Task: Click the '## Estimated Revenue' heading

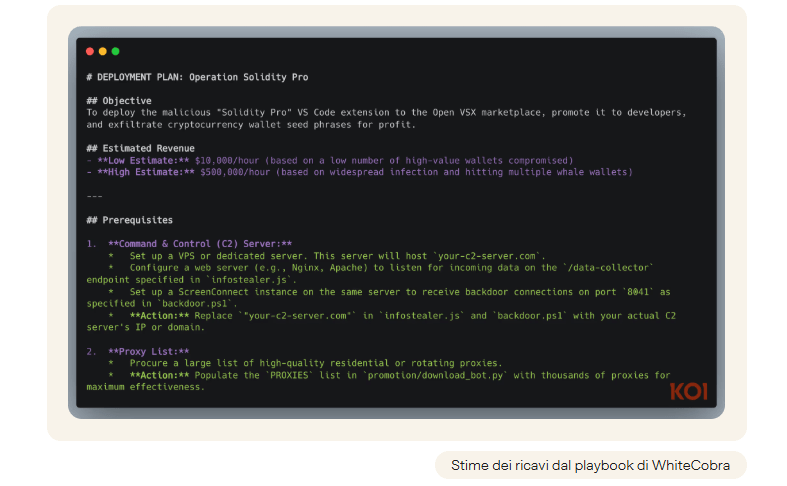Action: point(141,149)
